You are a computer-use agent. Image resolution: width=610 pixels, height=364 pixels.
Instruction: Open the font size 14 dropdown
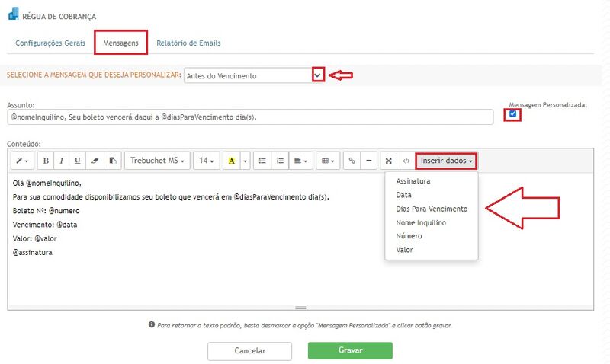207,161
